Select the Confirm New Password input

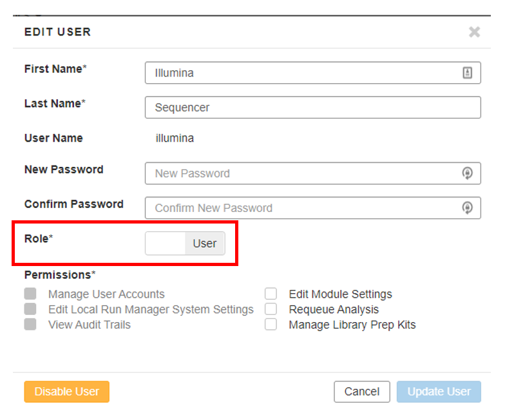point(303,207)
